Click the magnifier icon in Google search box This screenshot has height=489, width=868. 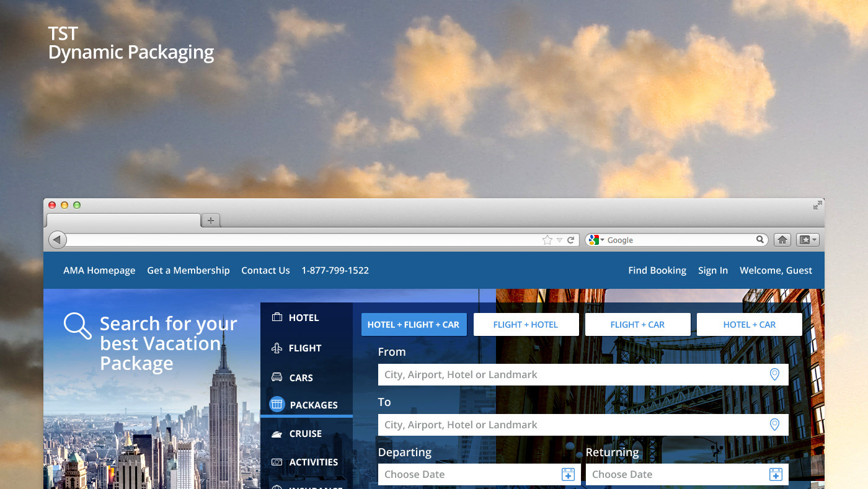click(760, 239)
